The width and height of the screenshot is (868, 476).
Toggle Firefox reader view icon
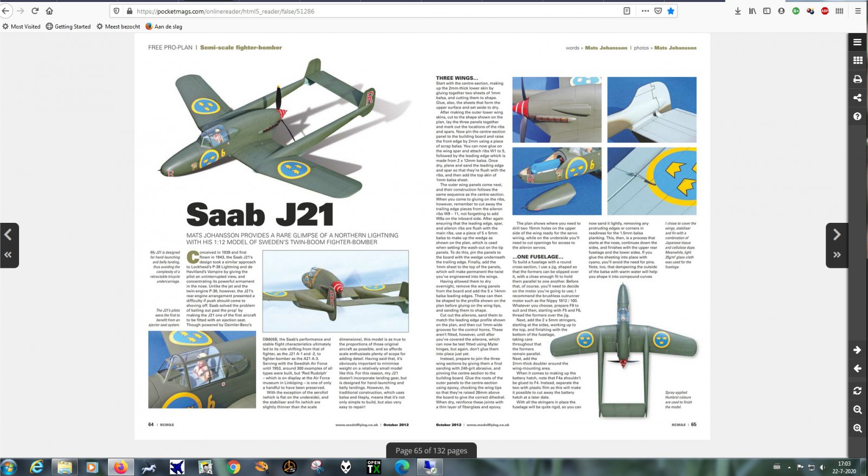tap(627, 11)
